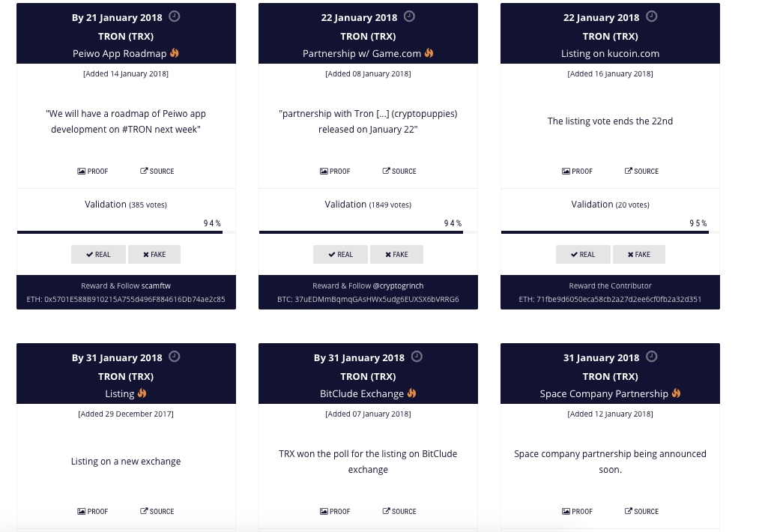
Task: Click the PROOF icon on BitClude Exchange card
Action: click(x=324, y=511)
